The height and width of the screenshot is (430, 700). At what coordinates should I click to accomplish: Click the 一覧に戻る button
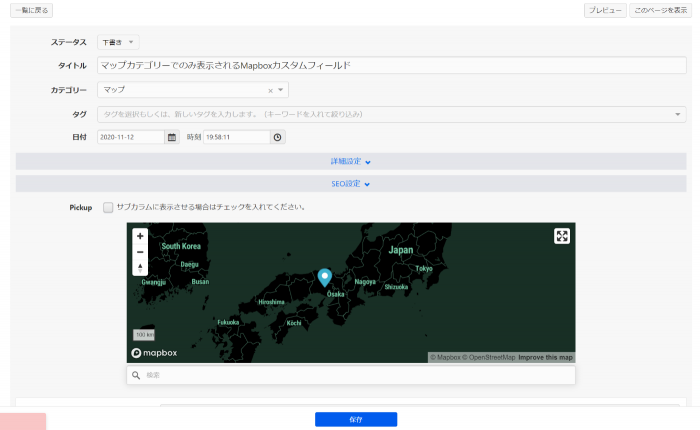click(x=29, y=9)
